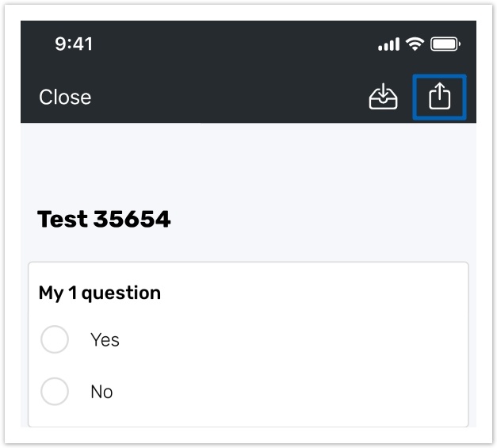Viewport: 497px width, 448px height.
Task: Click the Test 35654 form title
Action: pyautogui.click(x=104, y=220)
